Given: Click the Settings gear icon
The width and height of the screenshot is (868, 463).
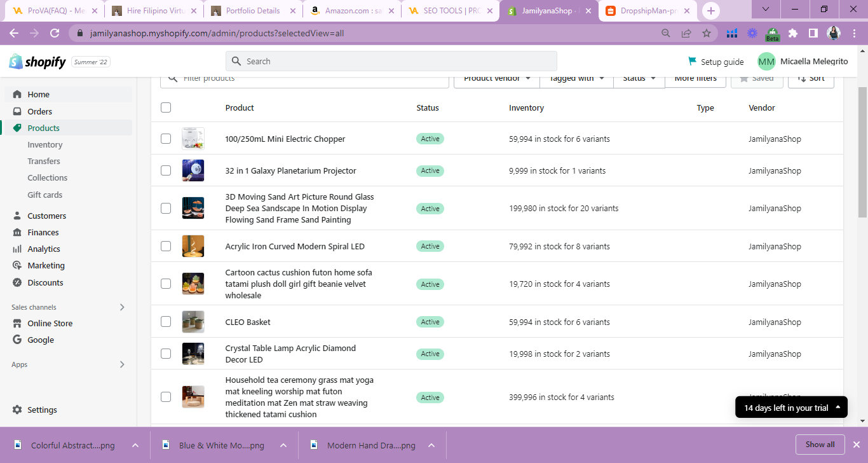Looking at the screenshot, I should click(17, 410).
